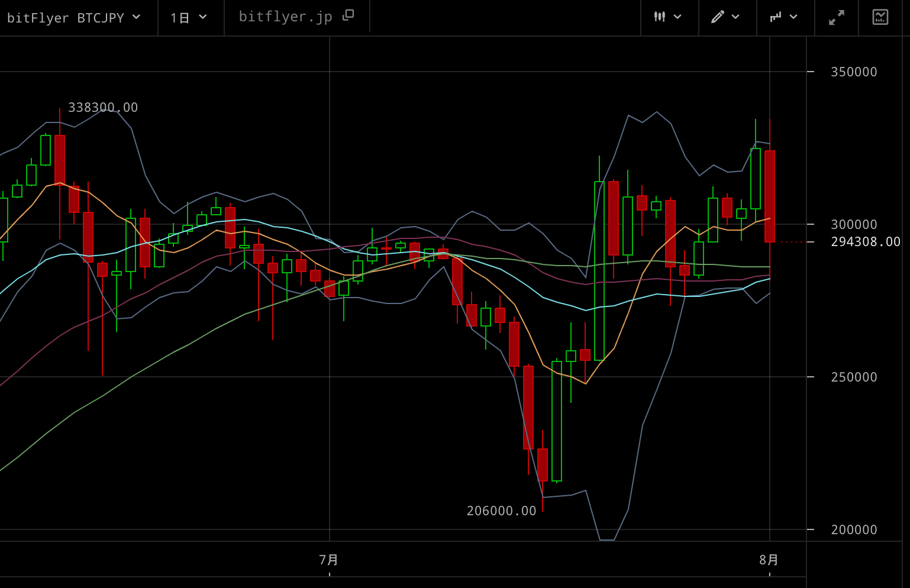This screenshot has height=588, width=910.
Task: Expand the symbol selector chevron arrow
Action: (137, 17)
